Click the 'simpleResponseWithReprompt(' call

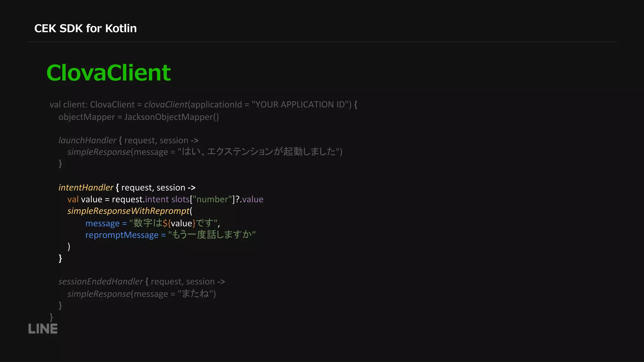coord(130,211)
